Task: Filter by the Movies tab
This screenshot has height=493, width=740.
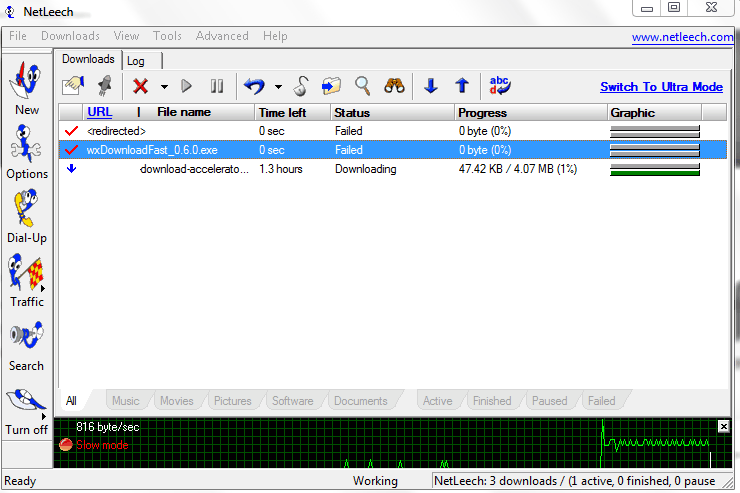Action: (x=177, y=401)
